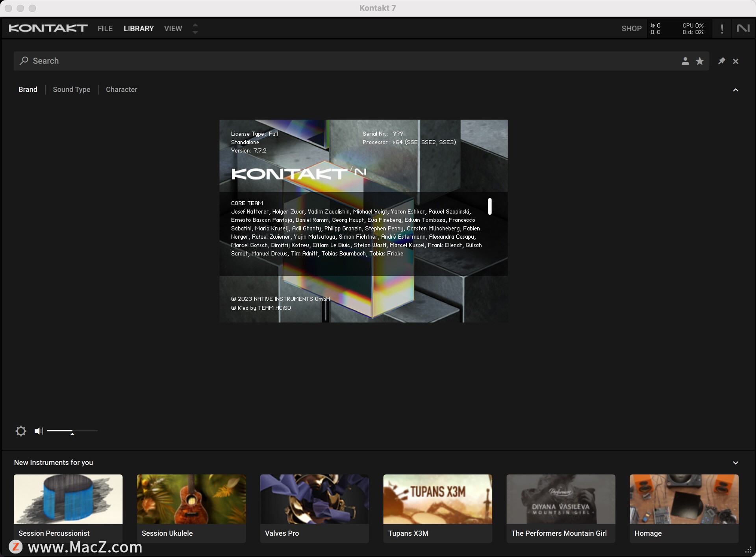Click the user profile icon
Viewport: 756px width, 557px height.
pos(685,60)
